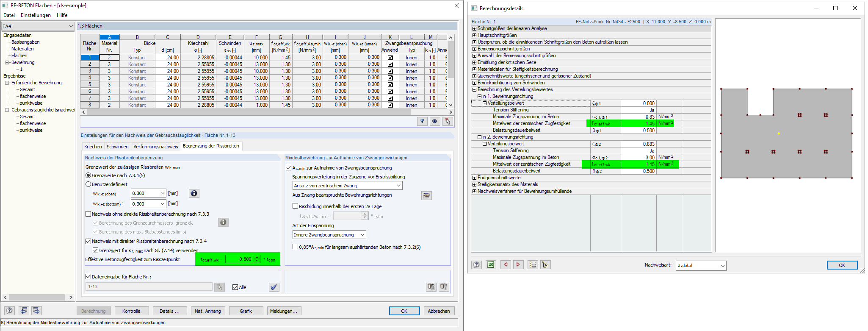Click the fct,eff,wk spinner arrows
The image size is (868, 331).
(x=257, y=259)
